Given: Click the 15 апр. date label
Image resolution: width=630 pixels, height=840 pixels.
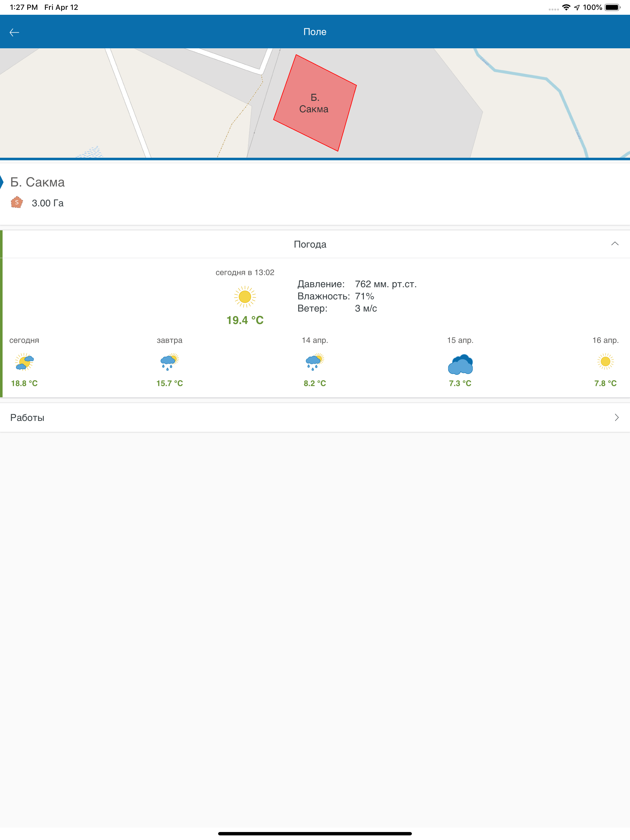Looking at the screenshot, I should click(460, 340).
